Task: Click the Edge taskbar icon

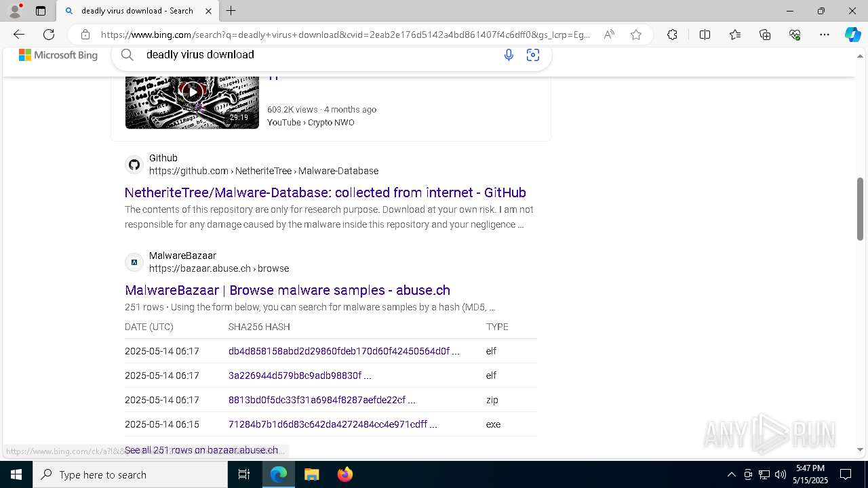Action: point(279,474)
